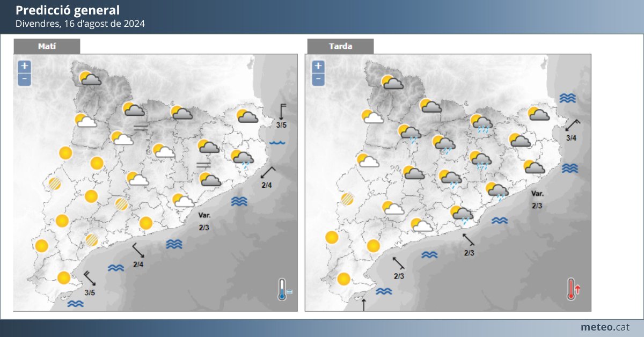Click the rain shower icon in Matí map
644x337 pixels.
click(243, 158)
